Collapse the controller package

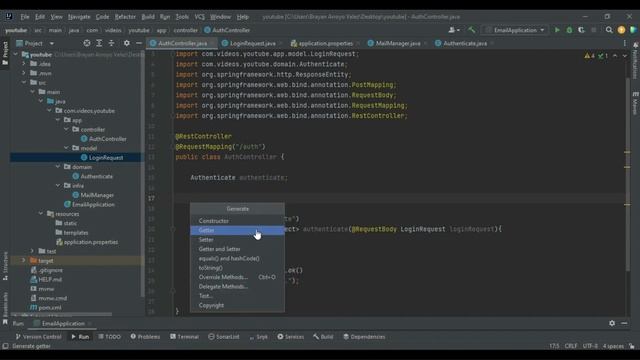[67, 129]
